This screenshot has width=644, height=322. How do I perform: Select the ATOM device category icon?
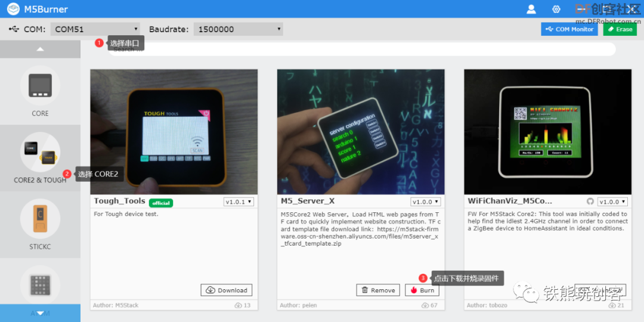tap(41, 286)
